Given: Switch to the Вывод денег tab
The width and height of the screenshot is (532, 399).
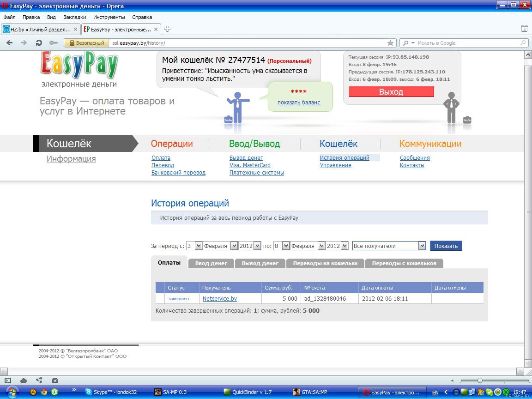Looking at the screenshot, I should point(260,263).
